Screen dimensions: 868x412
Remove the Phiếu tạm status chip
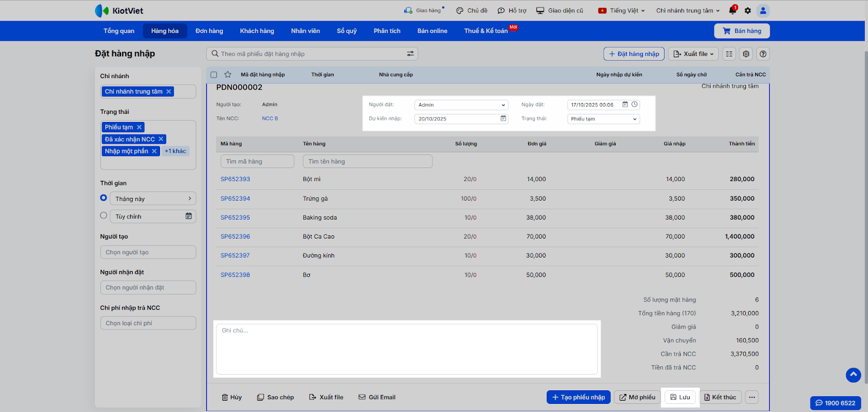click(139, 127)
